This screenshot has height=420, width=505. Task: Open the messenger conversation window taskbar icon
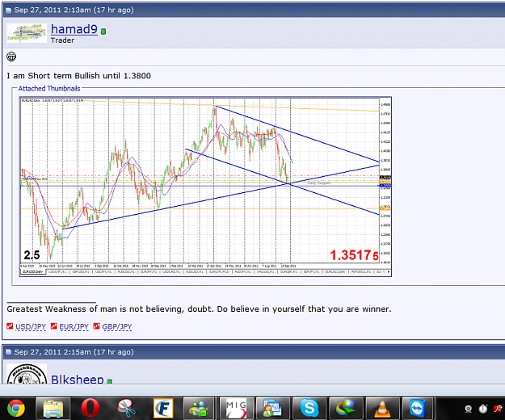(x=272, y=408)
